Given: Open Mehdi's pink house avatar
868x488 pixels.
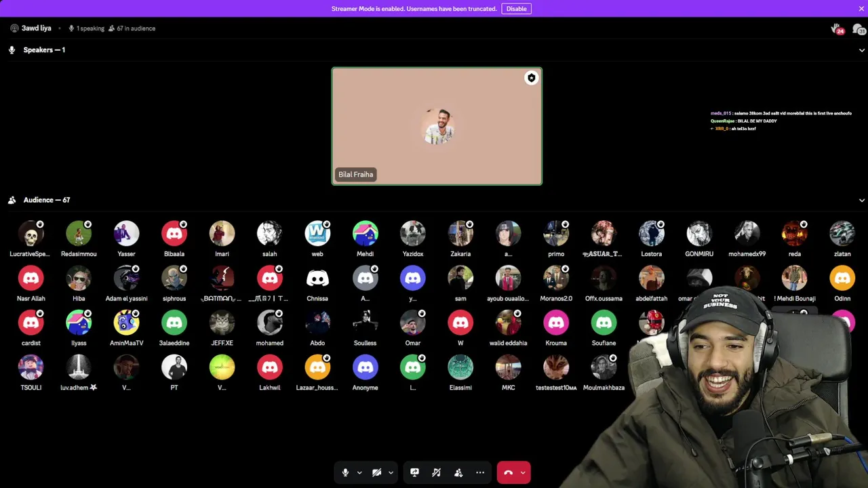Looking at the screenshot, I should click(365, 233).
